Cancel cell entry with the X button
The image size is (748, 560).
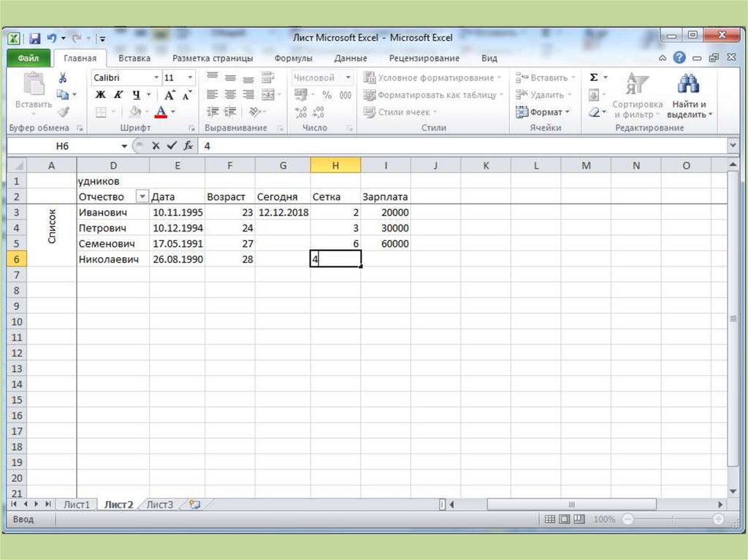156,146
